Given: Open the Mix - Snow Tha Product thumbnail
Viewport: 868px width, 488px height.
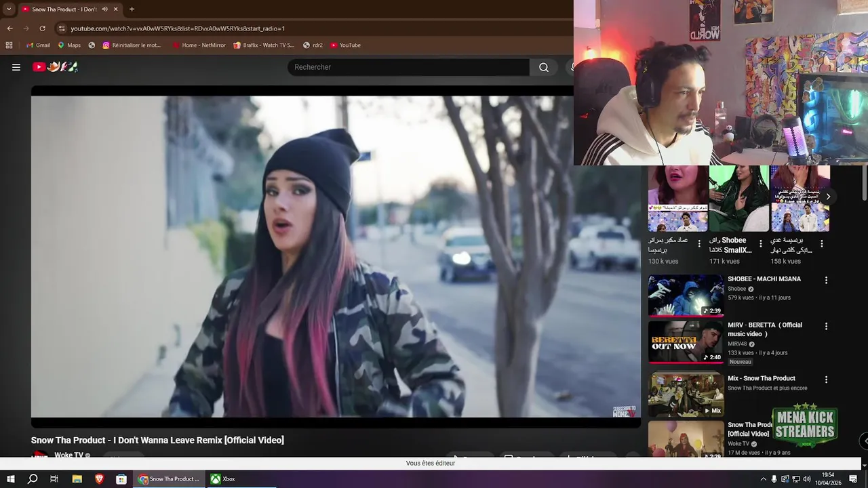Looking at the screenshot, I should (686, 394).
